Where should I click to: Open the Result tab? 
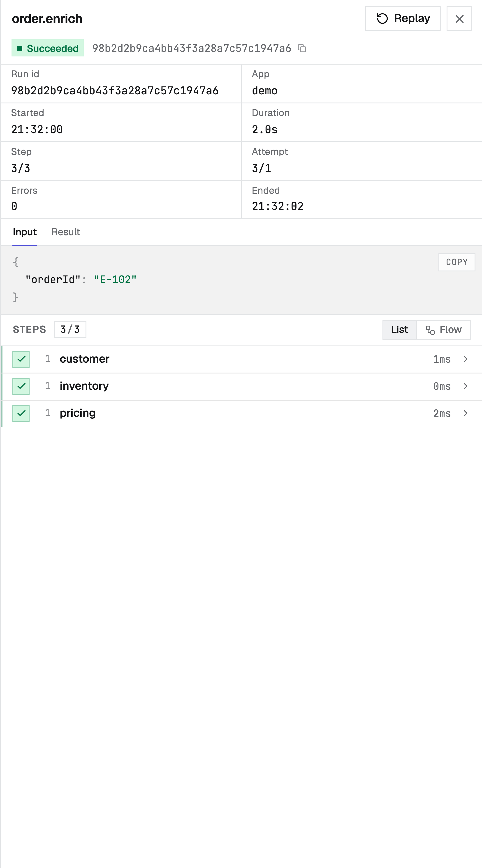(x=66, y=232)
